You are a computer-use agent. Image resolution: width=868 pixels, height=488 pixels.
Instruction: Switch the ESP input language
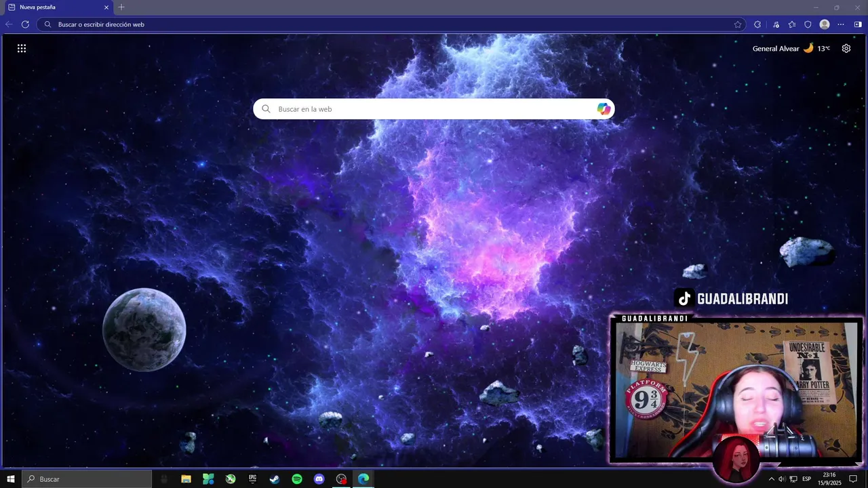click(x=807, y=479)
